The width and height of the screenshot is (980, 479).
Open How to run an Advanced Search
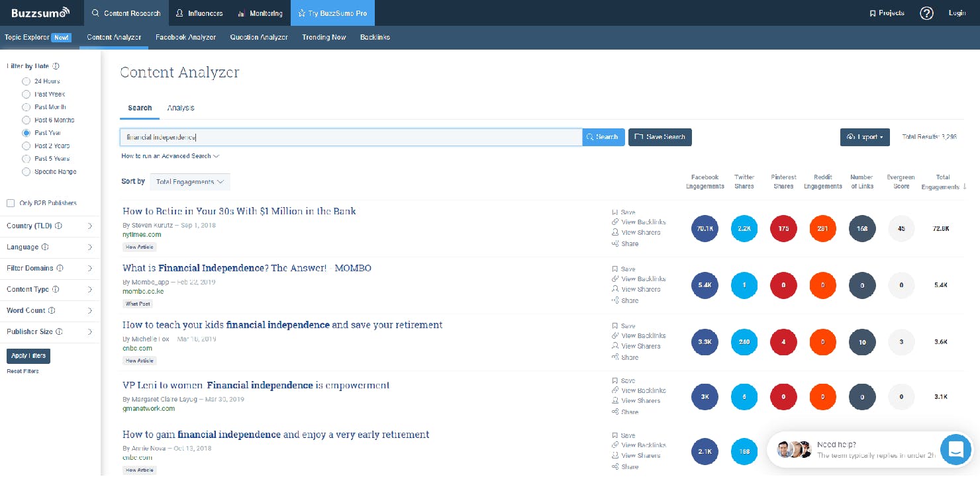point(170,156)
